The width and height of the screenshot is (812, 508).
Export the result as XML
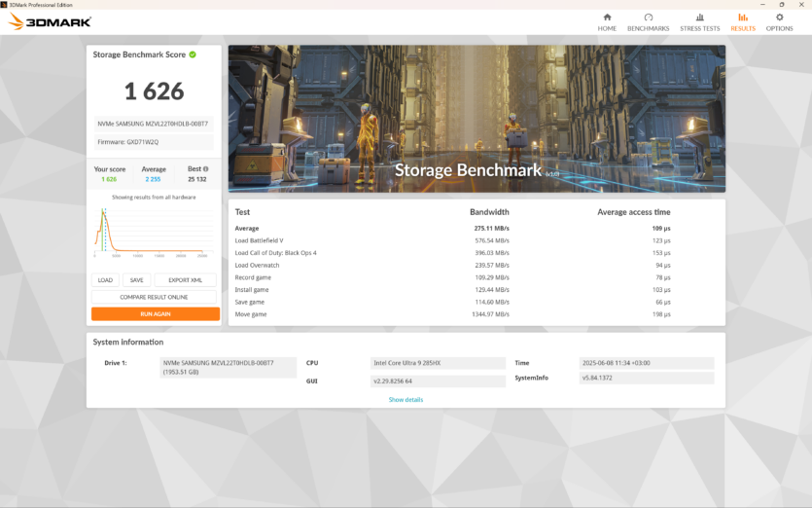(185, 280)
